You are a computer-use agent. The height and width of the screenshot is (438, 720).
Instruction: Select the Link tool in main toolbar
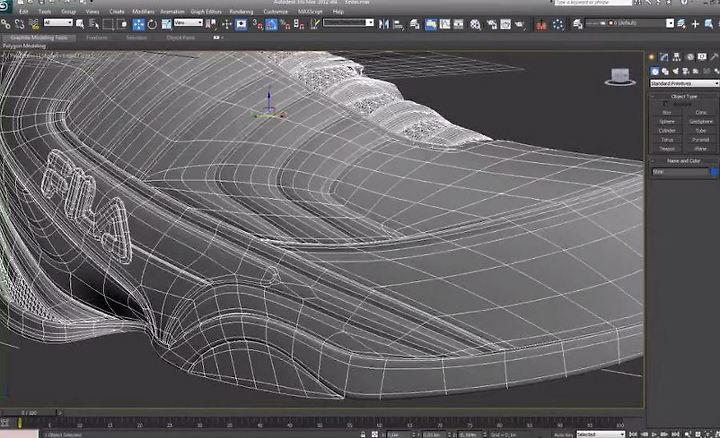[6, 23]
